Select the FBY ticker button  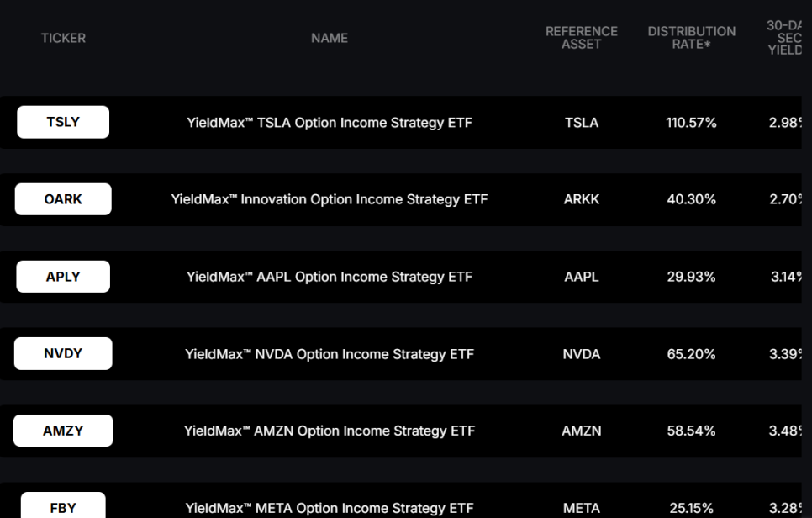[x=63, y=505]
